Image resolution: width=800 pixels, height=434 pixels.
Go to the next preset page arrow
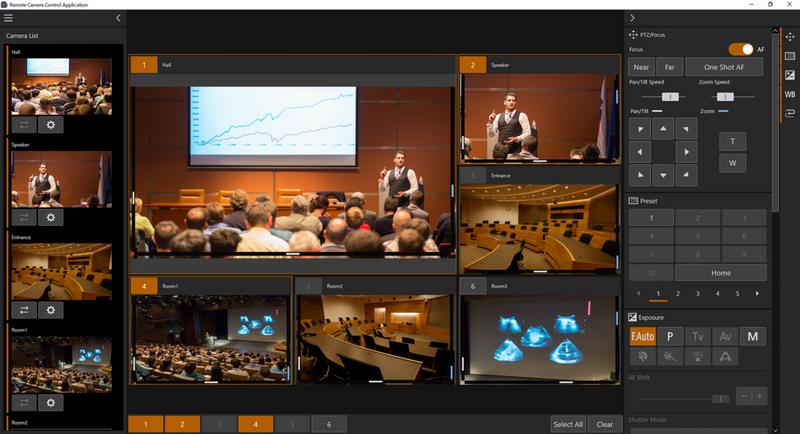757,293
